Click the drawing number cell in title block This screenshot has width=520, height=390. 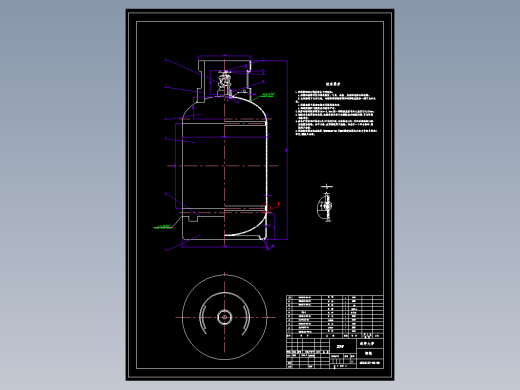[370, 363]
